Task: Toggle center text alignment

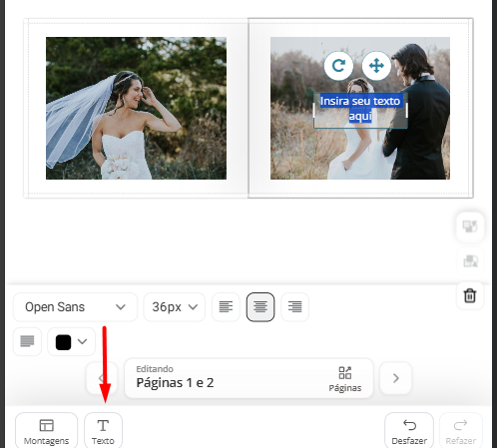Action: click(x=260, y=307)
